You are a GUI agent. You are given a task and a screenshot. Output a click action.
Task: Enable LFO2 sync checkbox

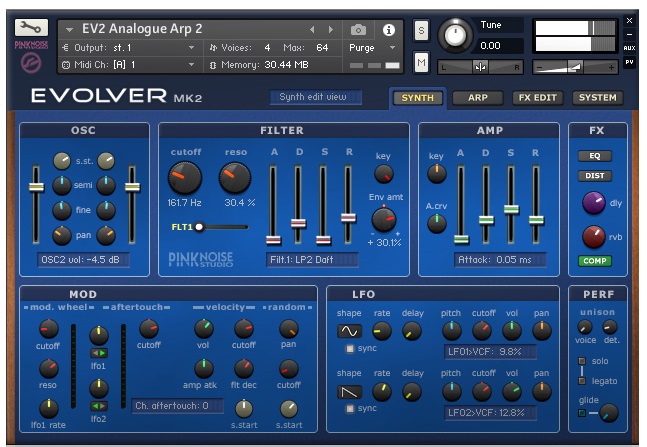point(350,409)
